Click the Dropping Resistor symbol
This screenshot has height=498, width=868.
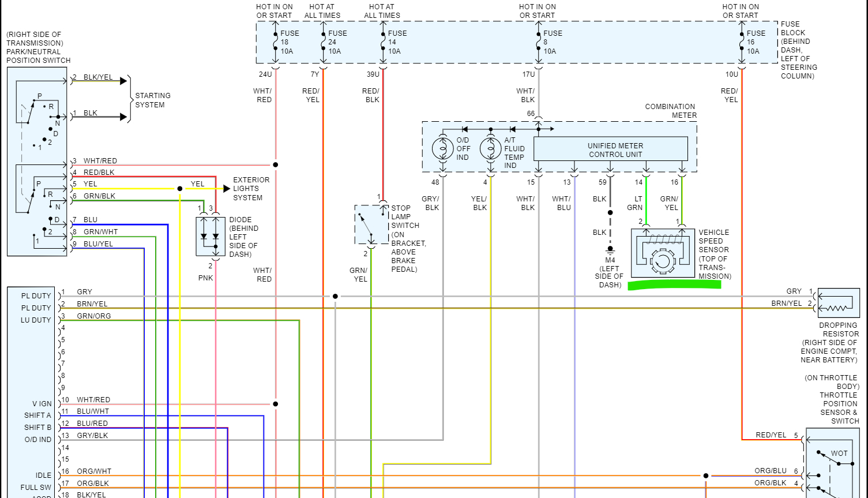pos(839,303)
